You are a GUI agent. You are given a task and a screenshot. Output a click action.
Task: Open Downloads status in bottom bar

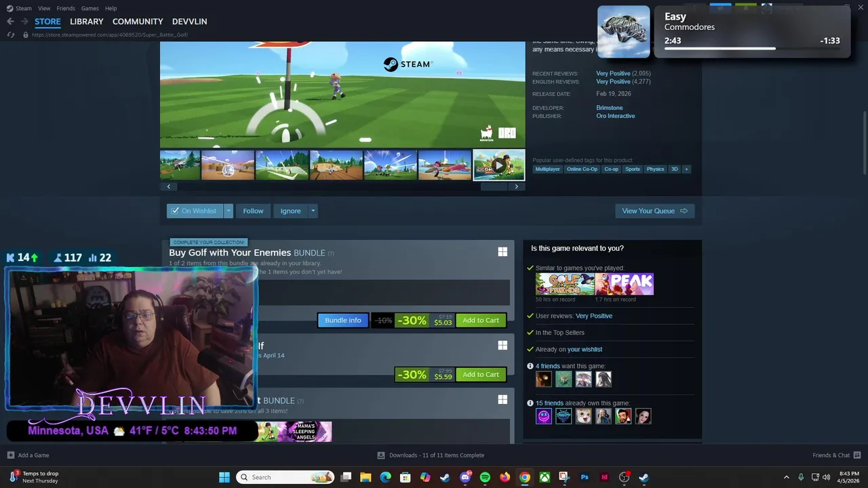[431, 455]
